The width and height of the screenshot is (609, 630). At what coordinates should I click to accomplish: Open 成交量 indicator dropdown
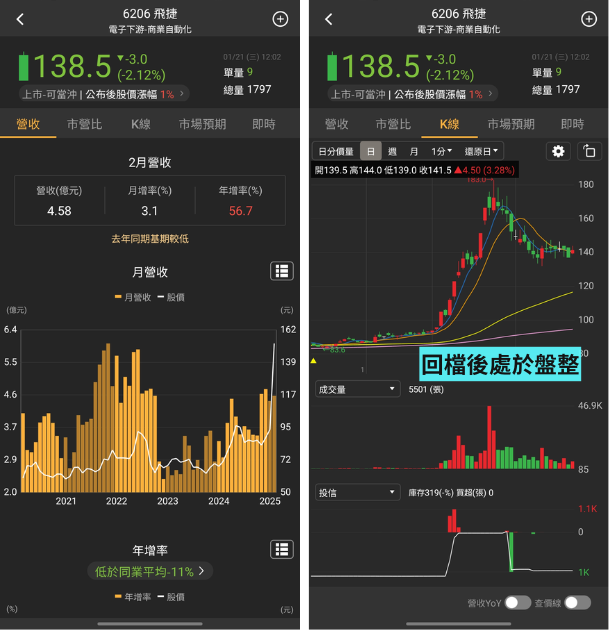click(357, 389)
